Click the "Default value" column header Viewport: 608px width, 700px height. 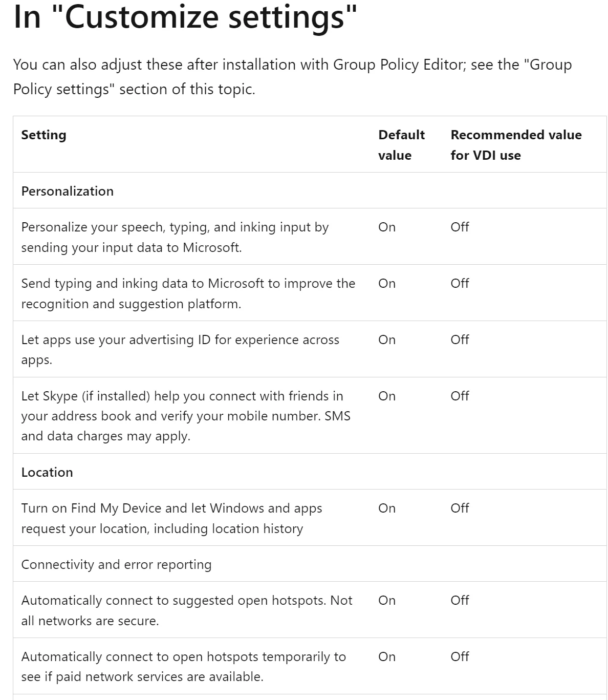pos(401,145)
